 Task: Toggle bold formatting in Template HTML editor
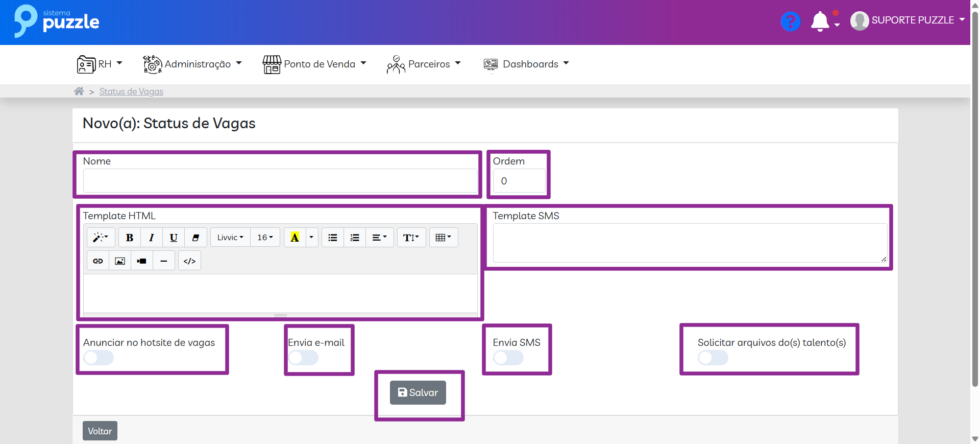pos(130,238)
